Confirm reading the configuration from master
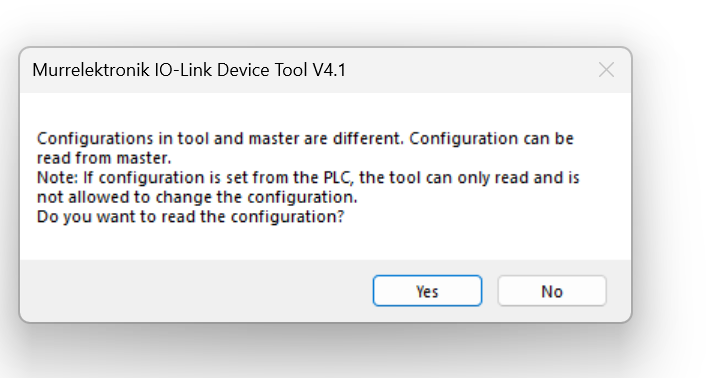Screen dimensions: 711x378 tap(427, 291)
